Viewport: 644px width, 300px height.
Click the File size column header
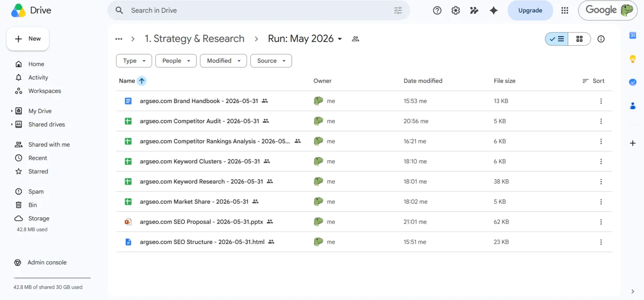pos(504,81)
